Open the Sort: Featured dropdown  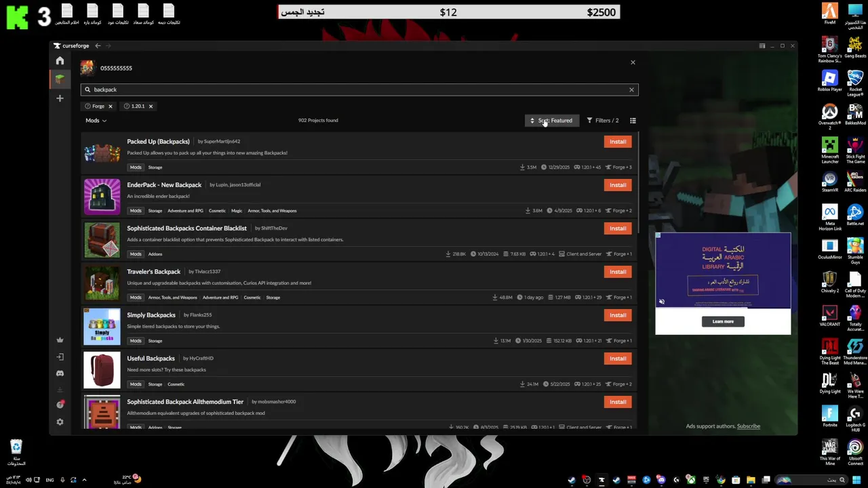point(552,121)
